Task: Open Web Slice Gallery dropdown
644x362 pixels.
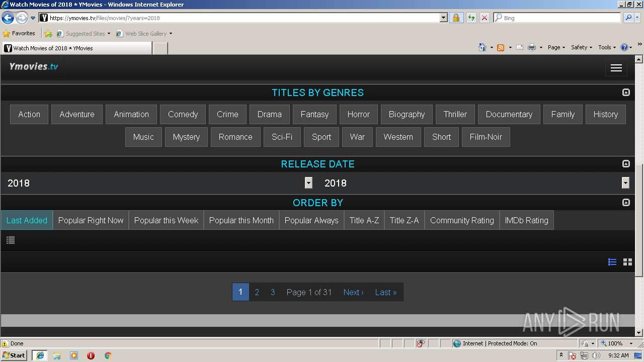Action: pyautogui.click(x=144, y=34)
